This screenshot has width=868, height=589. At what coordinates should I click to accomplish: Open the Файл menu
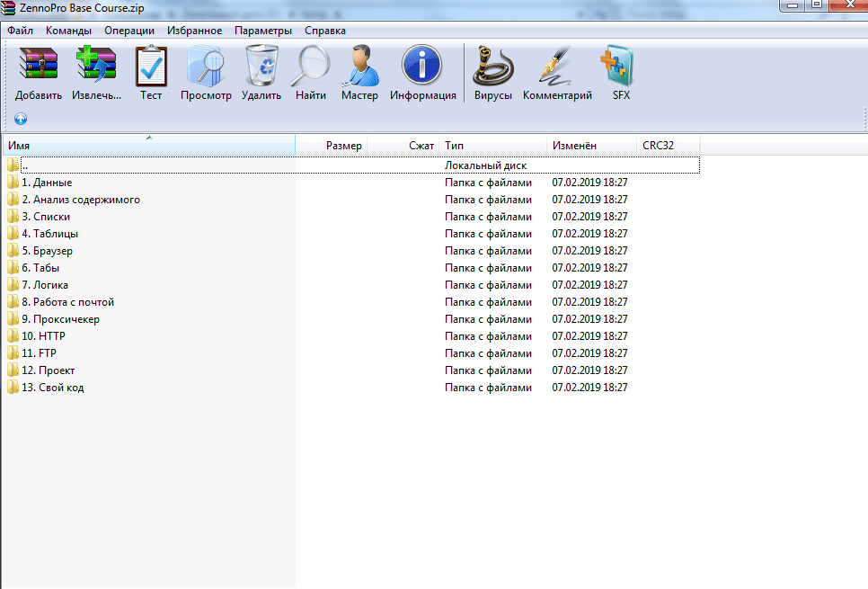point(20,31)
